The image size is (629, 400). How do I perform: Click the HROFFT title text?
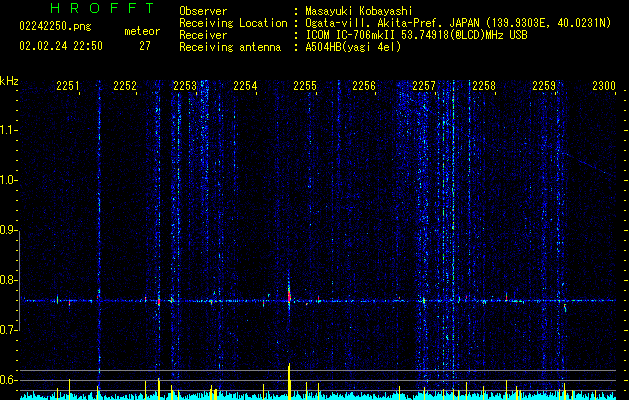click(x=102, y=8)
